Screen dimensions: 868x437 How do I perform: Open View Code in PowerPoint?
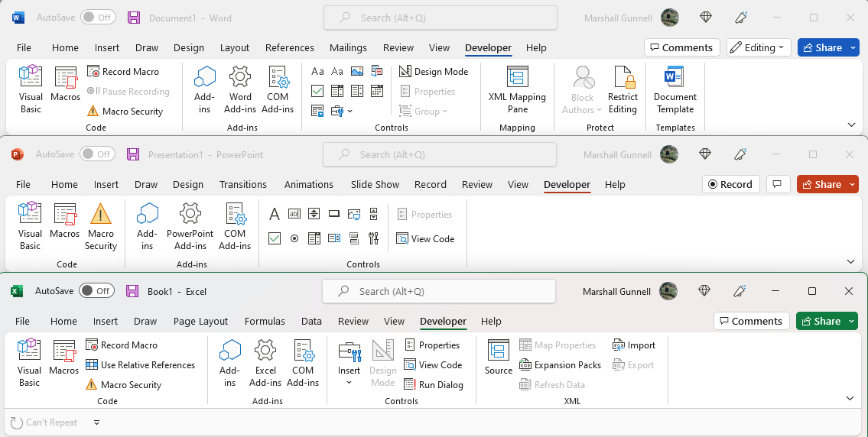pos(425,239)
